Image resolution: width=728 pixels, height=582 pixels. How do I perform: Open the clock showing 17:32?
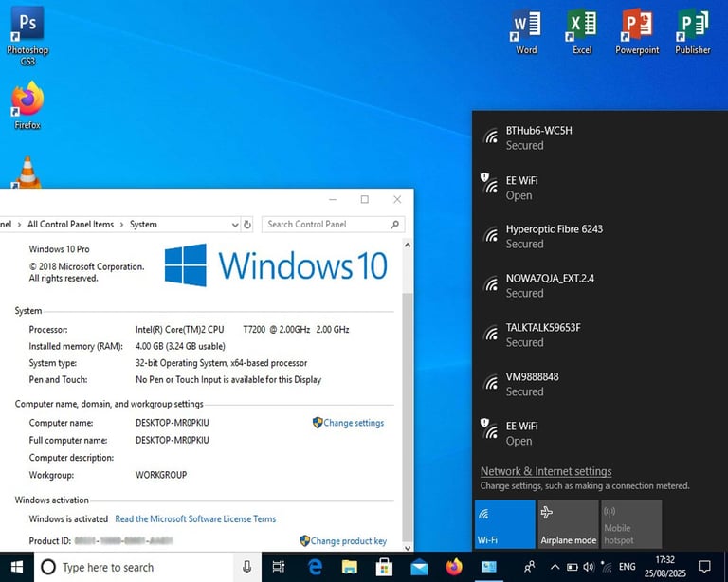[x=664, y=567]
